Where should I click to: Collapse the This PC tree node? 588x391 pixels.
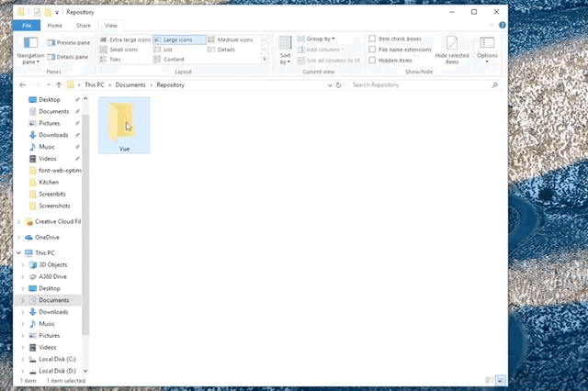pos(18,252)
